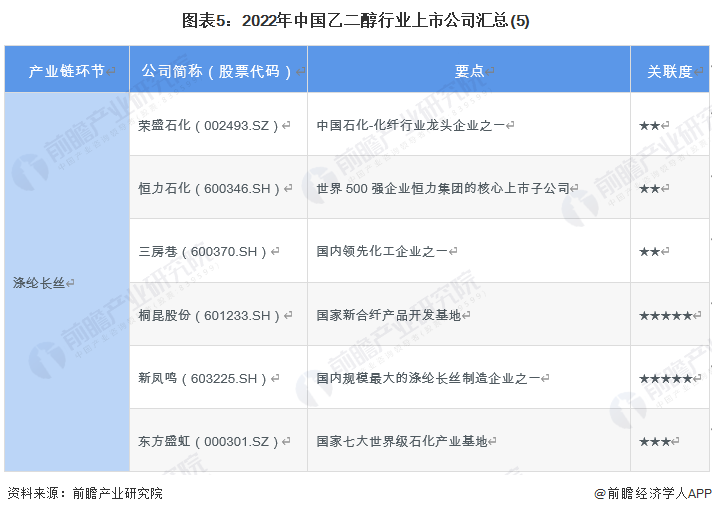
Task: Click the five-star rating in 新凤鸣 row
Action: 666,378
